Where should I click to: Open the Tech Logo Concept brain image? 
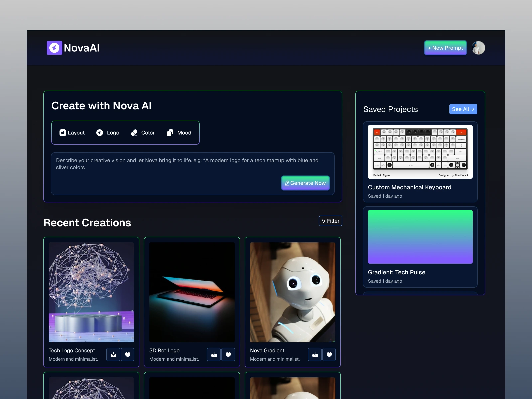point(91,292)
